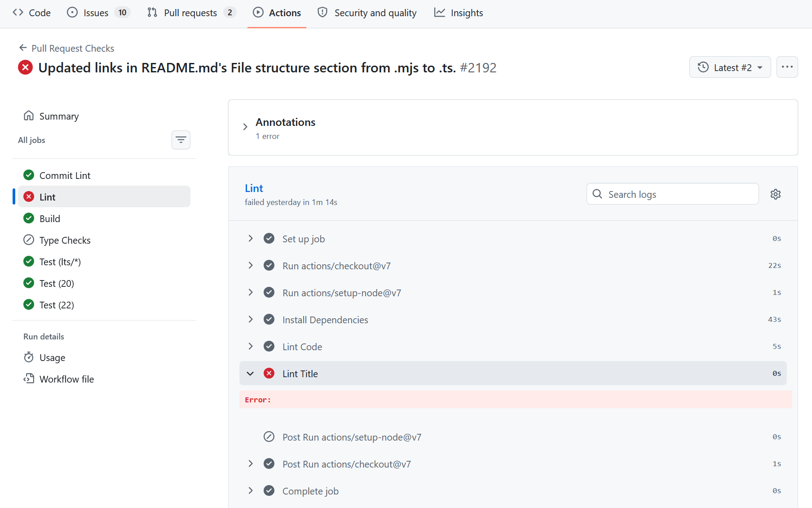
Task: Open log settings gear icon
Action: click(776, 194)
